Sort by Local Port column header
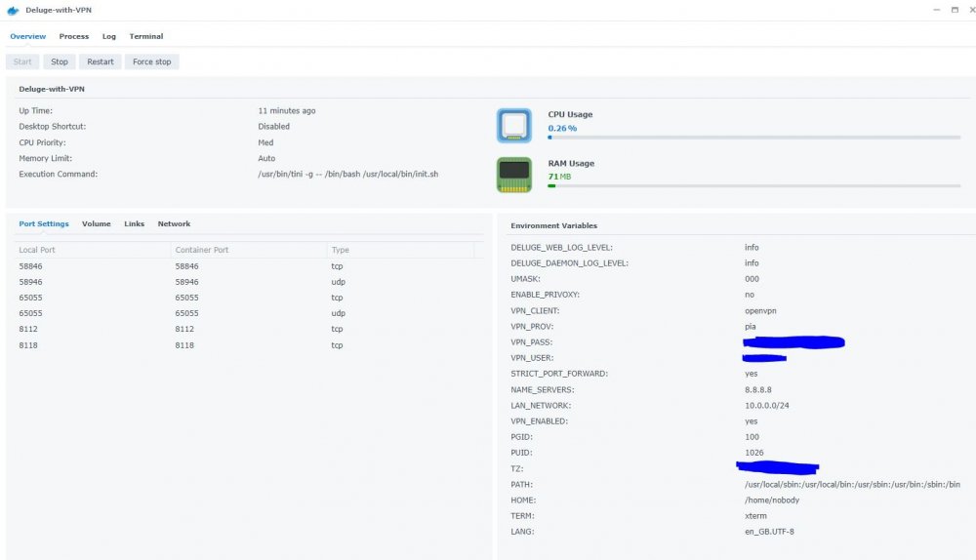Viewport: 976px width, 560px height. point(93,250)
